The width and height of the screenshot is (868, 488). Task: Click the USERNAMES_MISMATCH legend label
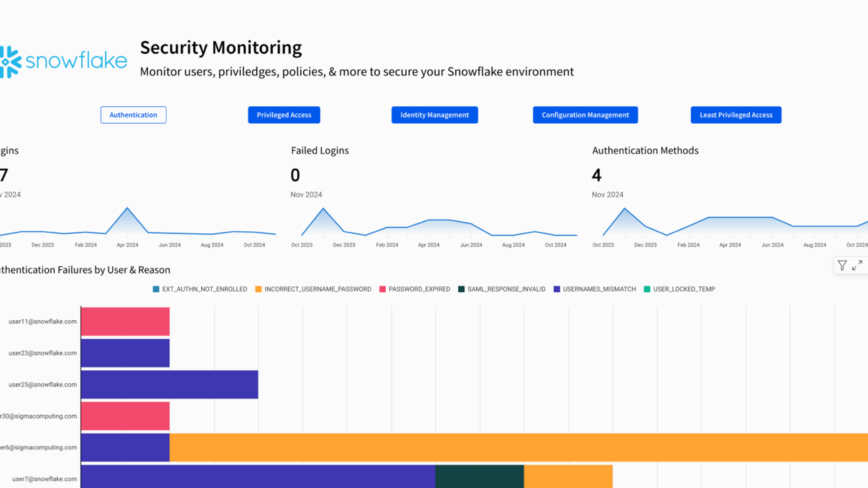pos(599,289)
